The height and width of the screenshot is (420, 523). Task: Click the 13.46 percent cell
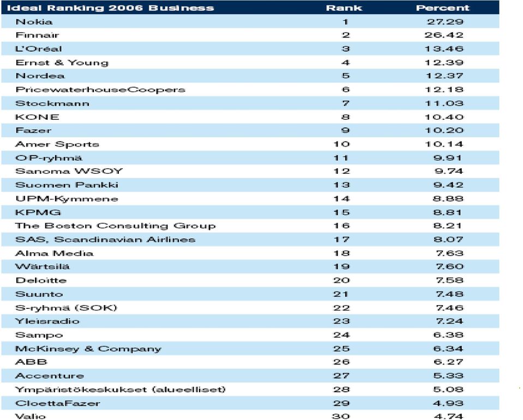444,48
